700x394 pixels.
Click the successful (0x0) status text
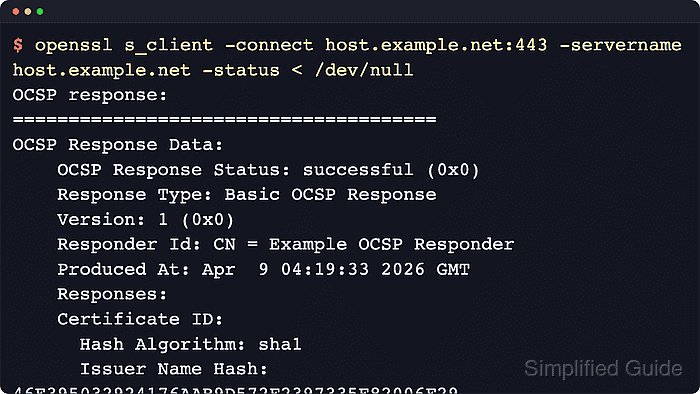[391, 170]
